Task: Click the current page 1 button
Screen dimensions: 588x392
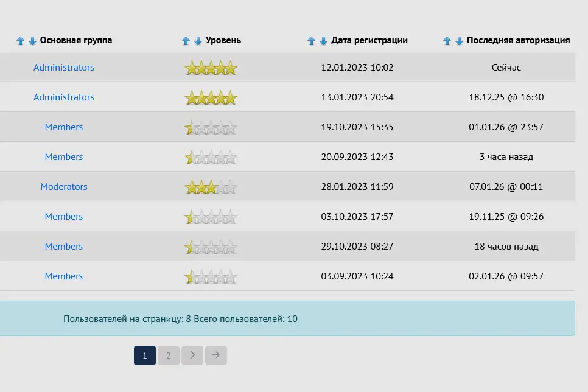Action: (x=145, y=355)
